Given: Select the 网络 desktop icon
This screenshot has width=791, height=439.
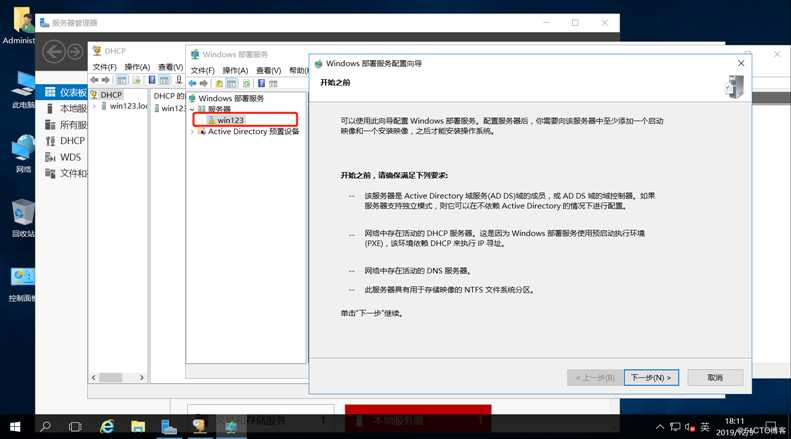Looking at the screenshot, I should pos(22,154).
